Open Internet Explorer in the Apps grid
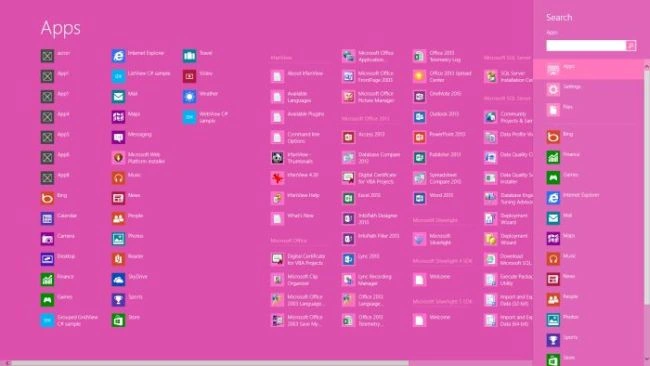650x366 pixels. coord(138,56)
